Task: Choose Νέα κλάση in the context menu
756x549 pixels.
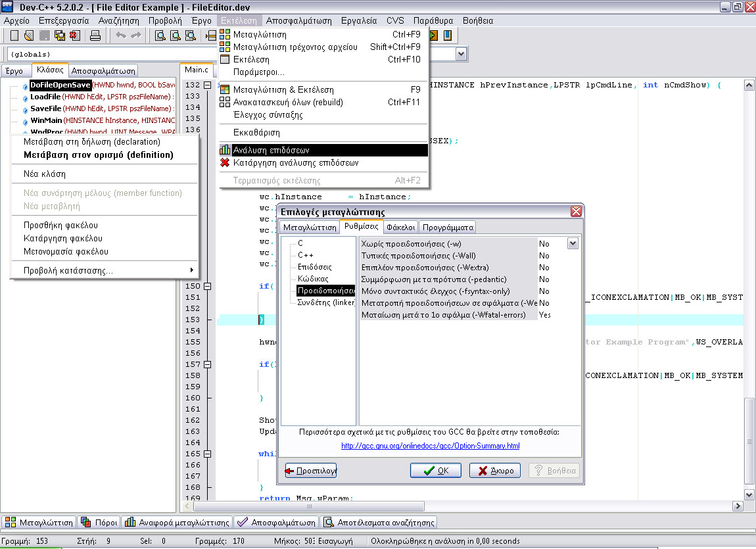Action: click(x=105, y=174)
